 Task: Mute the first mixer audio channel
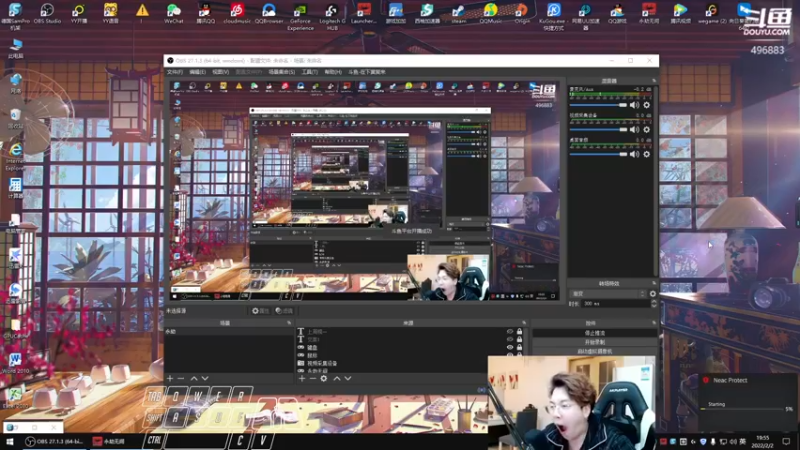click(634, 105)
